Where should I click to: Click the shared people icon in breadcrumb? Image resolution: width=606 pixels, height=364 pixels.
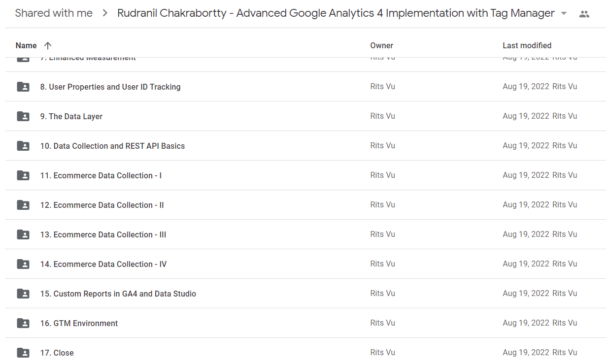[x=584, y=14]
